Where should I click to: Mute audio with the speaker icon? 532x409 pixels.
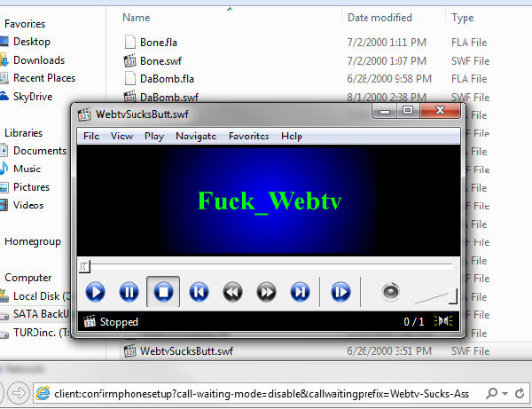tap(390, 292)
